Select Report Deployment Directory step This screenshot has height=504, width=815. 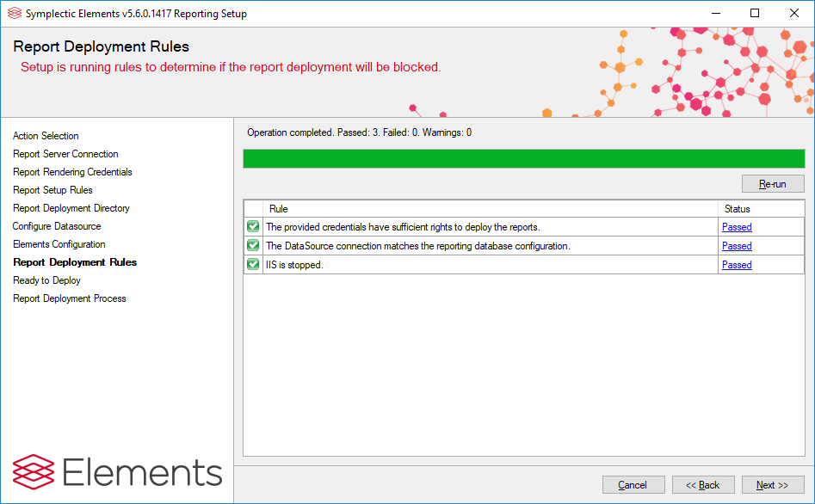pos(71,208)
